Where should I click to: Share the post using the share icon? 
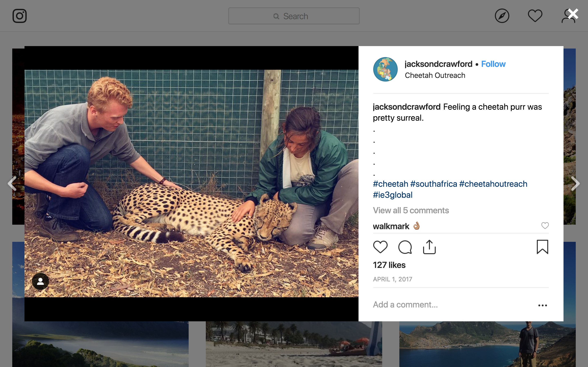(x=429, y=247)
